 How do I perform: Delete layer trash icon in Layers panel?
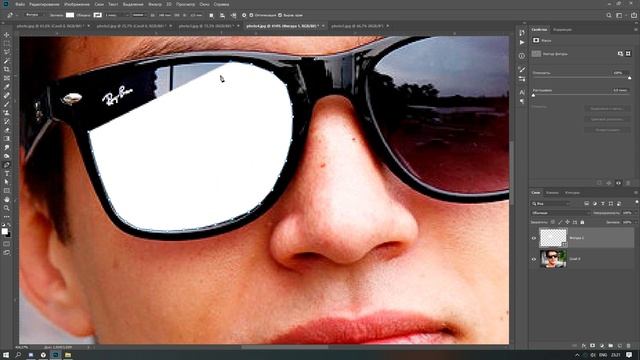(629, 346)
